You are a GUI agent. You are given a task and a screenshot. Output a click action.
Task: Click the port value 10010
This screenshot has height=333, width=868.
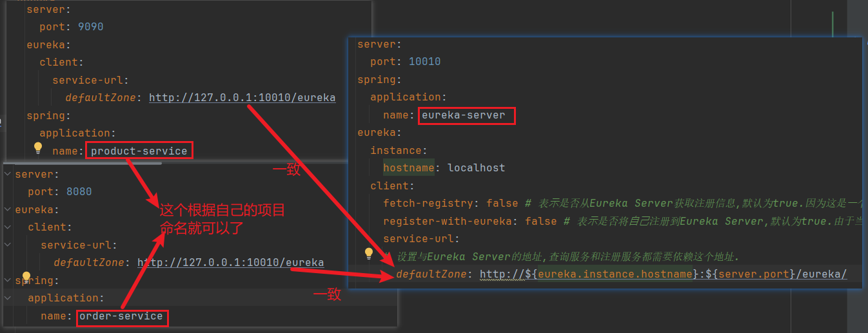[424, 62]
